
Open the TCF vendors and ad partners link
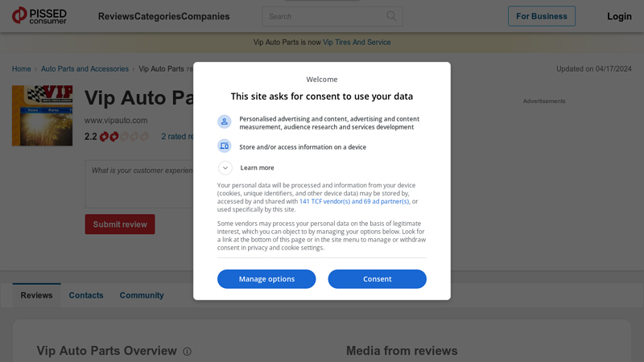[x=354, y=202]
